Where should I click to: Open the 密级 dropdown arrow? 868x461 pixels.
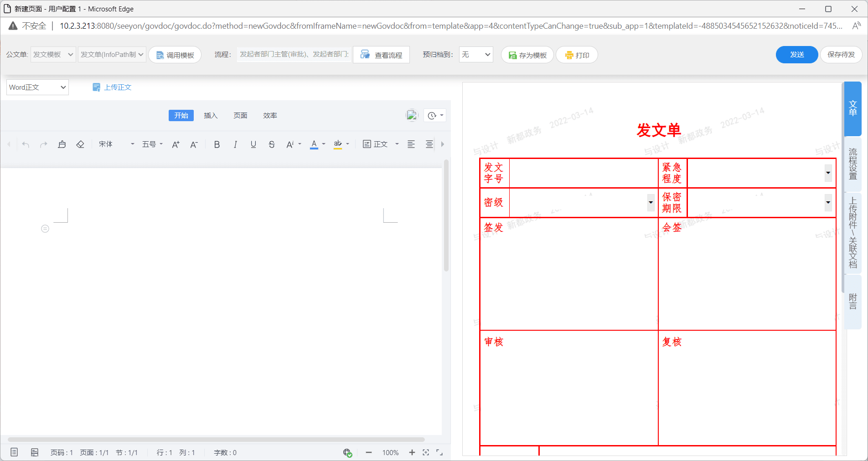point(651,203)
